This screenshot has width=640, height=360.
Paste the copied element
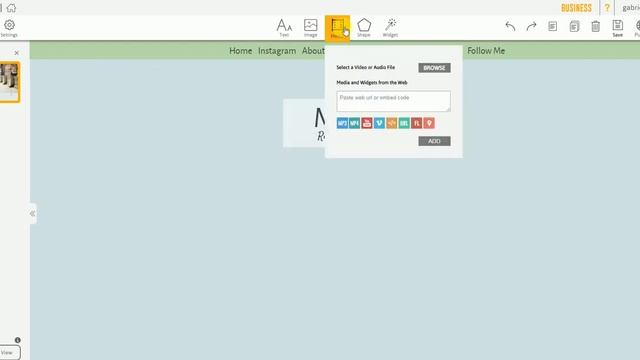(574, 27)
